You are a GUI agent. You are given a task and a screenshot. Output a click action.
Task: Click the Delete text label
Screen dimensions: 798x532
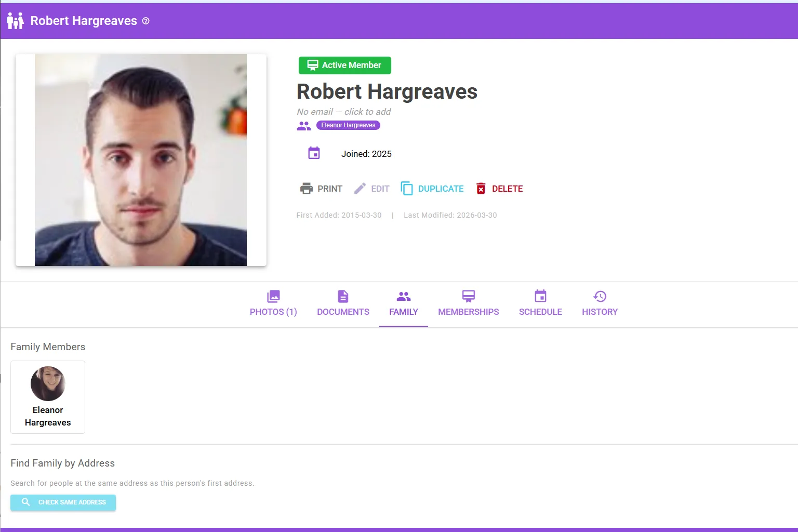pyautogui.click(x=507, y=189)
